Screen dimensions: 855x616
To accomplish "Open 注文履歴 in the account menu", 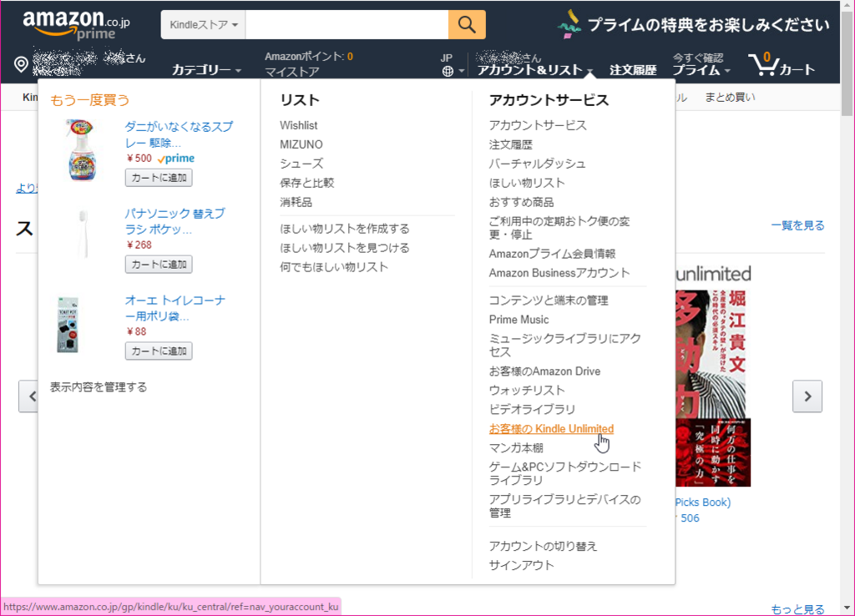I will (x=511, y=144).
